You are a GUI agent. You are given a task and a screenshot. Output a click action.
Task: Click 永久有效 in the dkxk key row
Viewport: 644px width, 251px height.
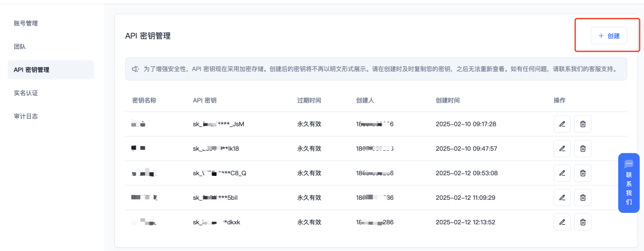coord(309,222)
